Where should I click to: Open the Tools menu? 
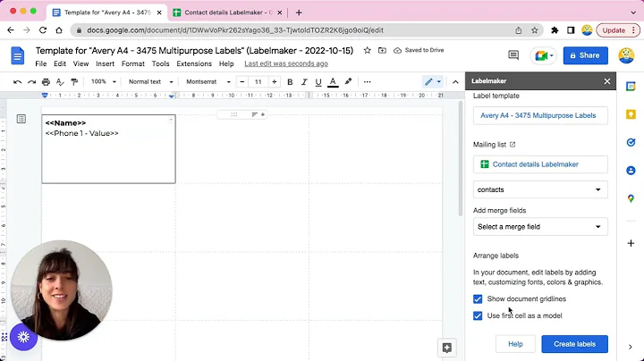click(x=161, y=64)
